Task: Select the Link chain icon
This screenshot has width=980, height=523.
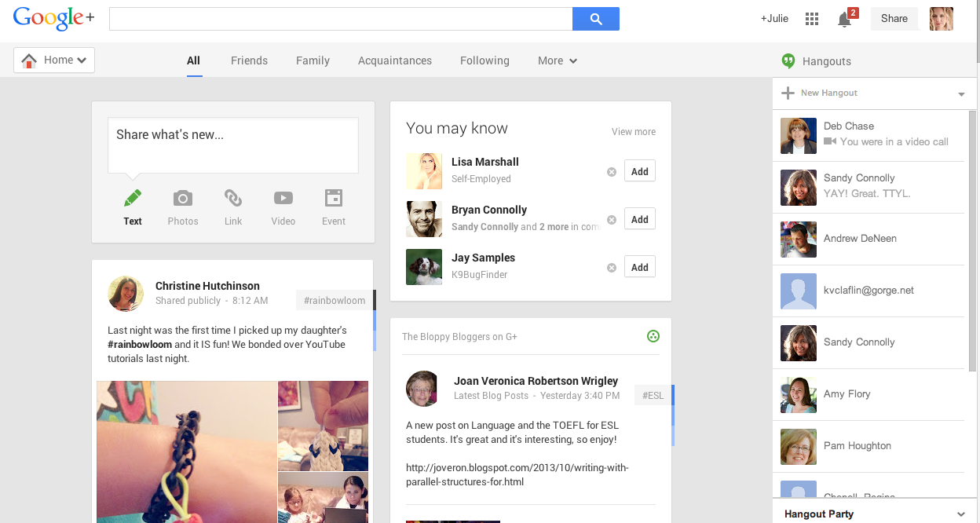Action: [x=233, y=198]
